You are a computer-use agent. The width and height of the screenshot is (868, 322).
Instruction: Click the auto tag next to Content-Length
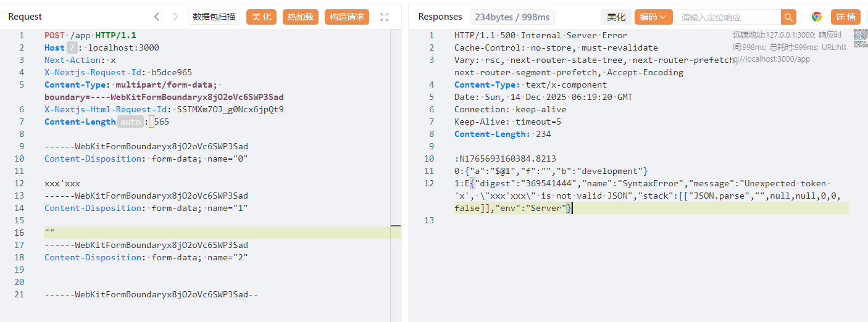tap(130, 122)
